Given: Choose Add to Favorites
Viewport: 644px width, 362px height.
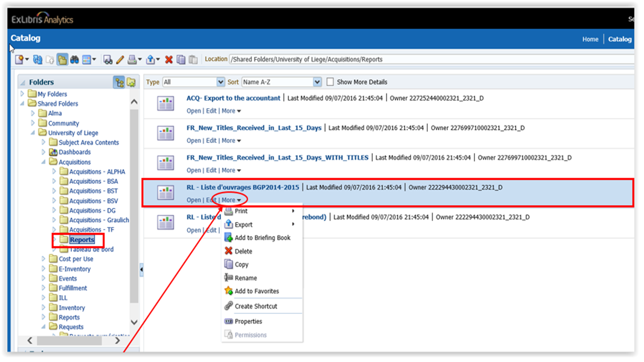Looking at the screenshot, I should click(262, 291).
